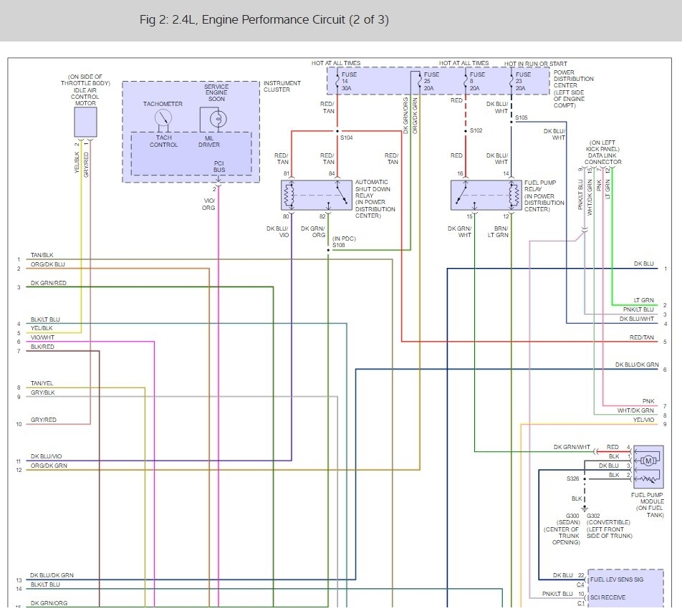Select the Fuse 23 20A symbol
This screenshot has width=682, height=616.
pyautogui.click(x=511, y=81)
